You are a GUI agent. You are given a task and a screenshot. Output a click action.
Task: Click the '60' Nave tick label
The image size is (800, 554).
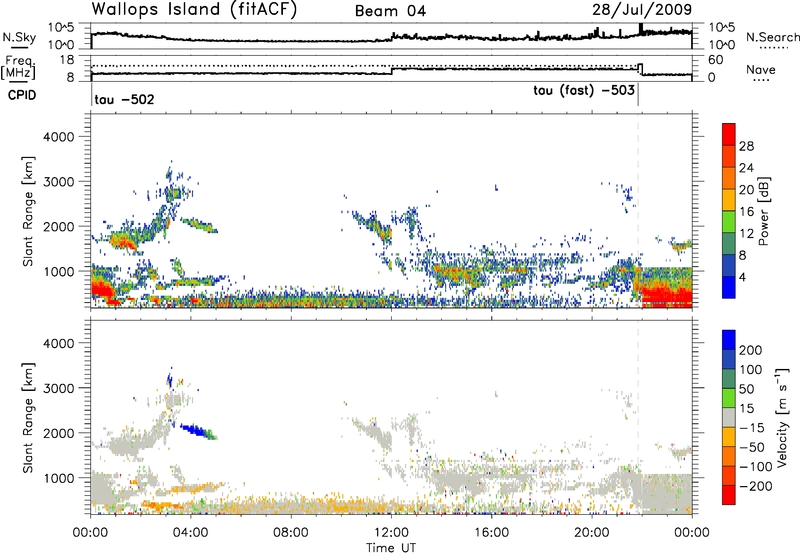click(x=716, y=60)
